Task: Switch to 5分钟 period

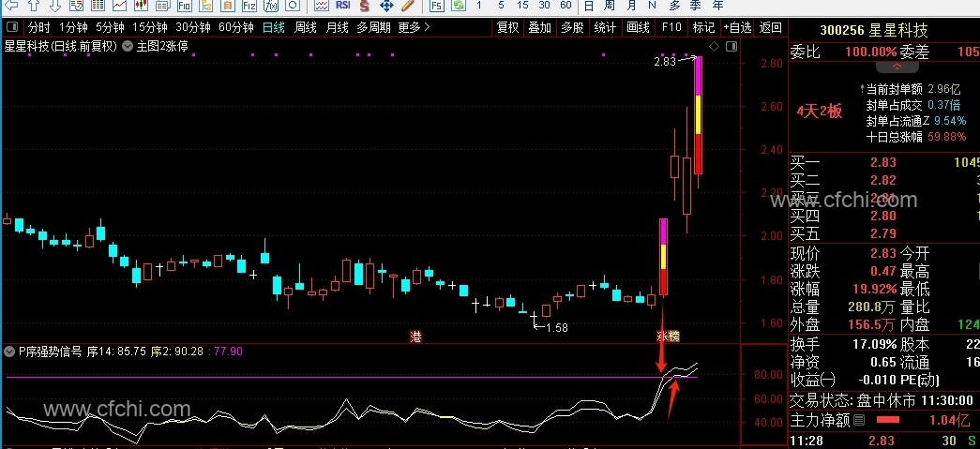Action: [x=110, y=27]
